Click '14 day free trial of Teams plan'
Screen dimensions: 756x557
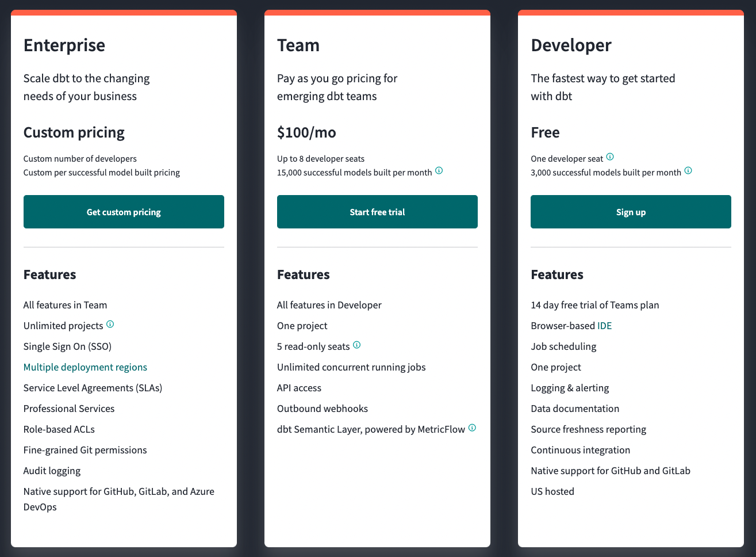[595, 305]
